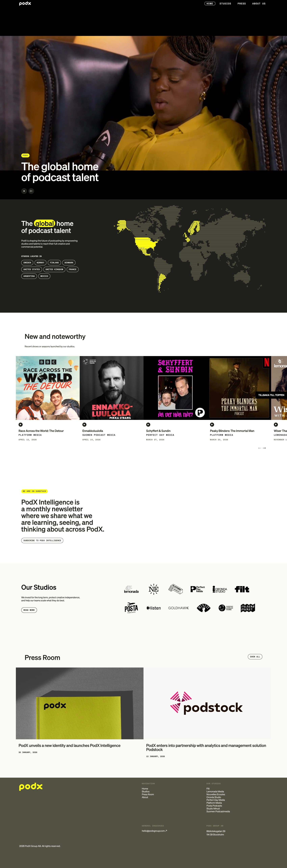The height and width of the screenshot is (868, 287).
Task: Play the hero video
Action: pos(24,191)
